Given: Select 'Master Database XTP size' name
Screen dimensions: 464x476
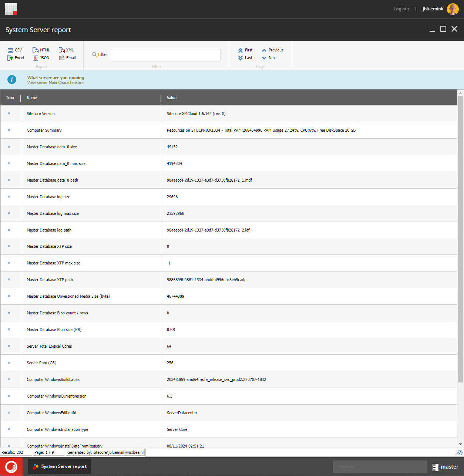Looking at the screenshot, I should [x=49, y=246].
